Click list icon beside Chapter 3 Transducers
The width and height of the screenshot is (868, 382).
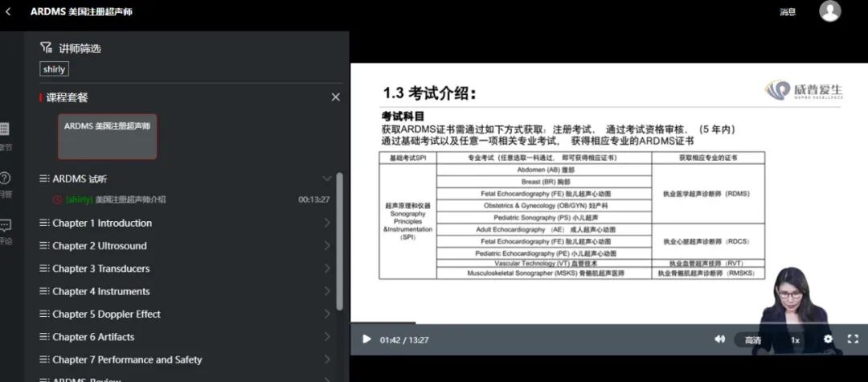pos(44,268)
